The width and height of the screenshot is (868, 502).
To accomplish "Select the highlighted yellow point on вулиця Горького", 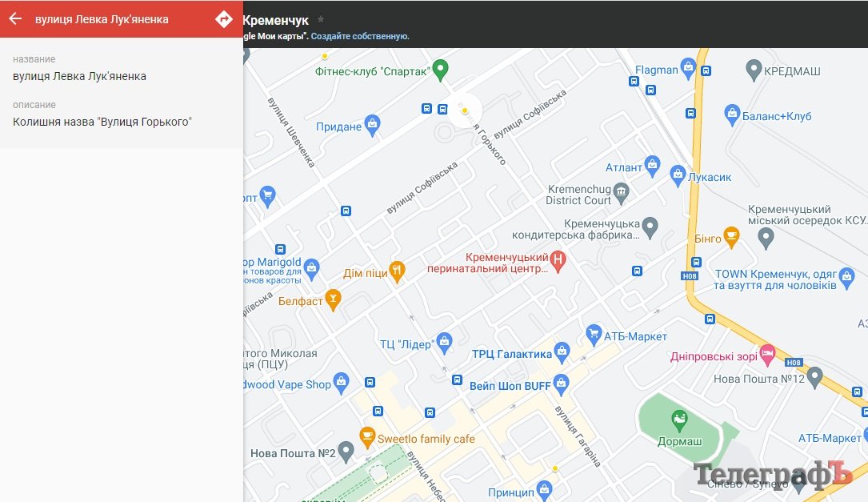I will pyautogui.click(x=464, y=110).
